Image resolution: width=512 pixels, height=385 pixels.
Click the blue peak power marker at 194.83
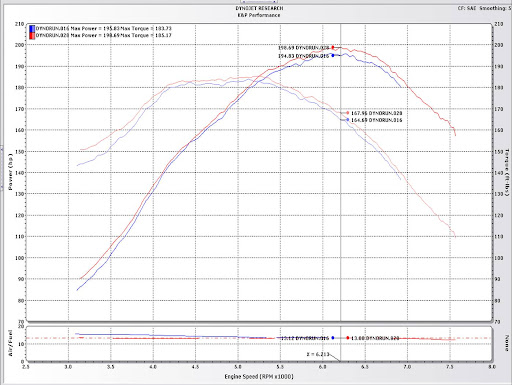coord(333,55)
